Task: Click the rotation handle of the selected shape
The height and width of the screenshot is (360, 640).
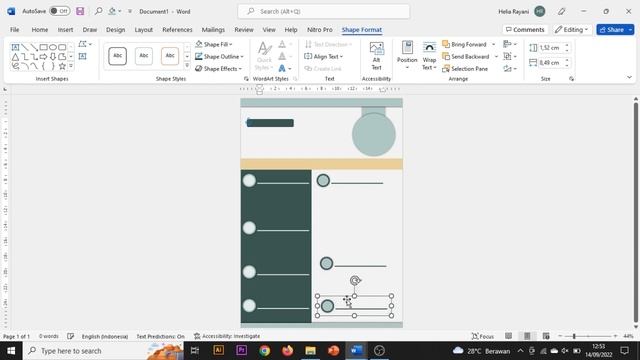Action: [355, 280]
